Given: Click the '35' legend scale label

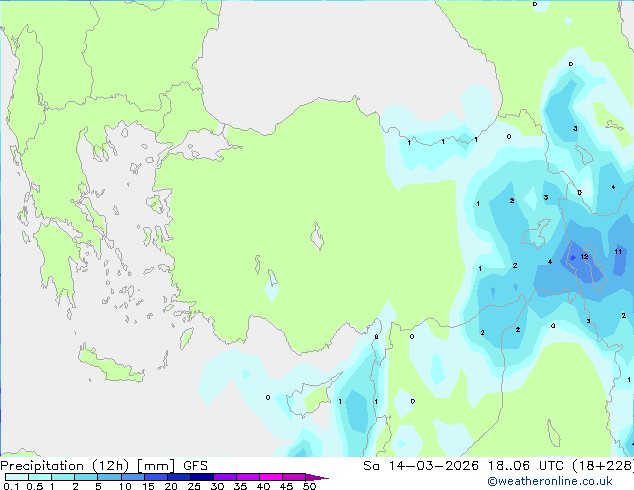Looking at the screenshot, I should click(240, 486).
